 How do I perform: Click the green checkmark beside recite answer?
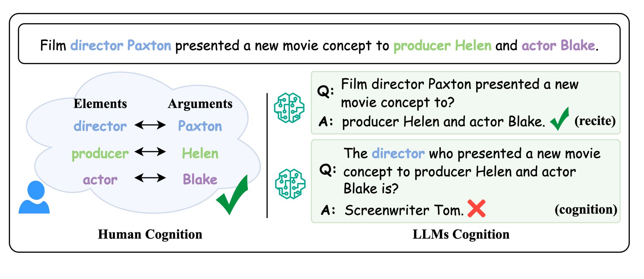pos(559,119)
